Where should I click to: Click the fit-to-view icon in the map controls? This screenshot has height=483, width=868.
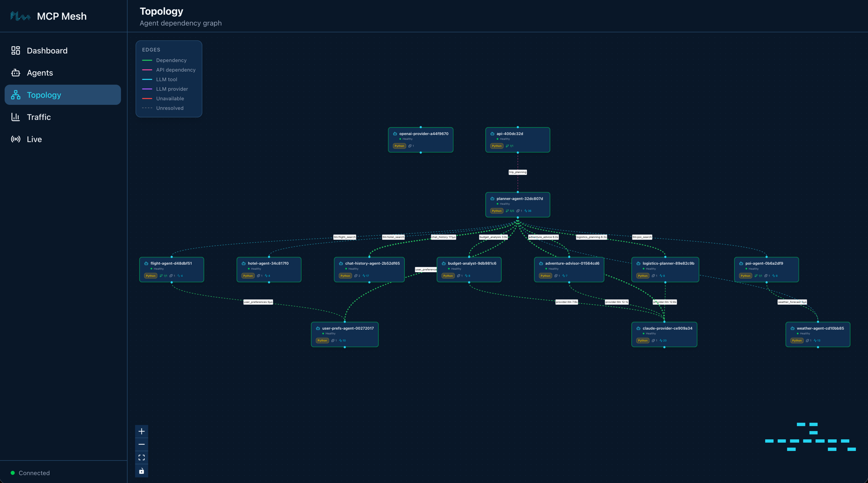(x=141, y=457)
